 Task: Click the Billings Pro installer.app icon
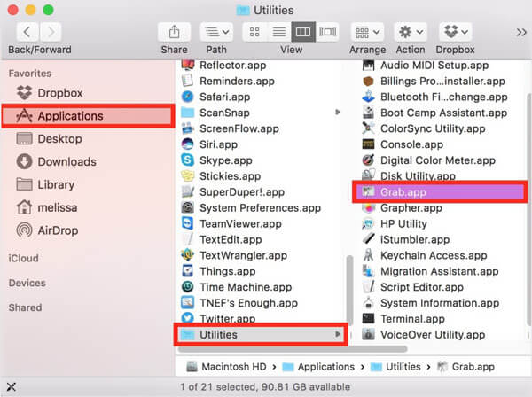coord(368,81)
